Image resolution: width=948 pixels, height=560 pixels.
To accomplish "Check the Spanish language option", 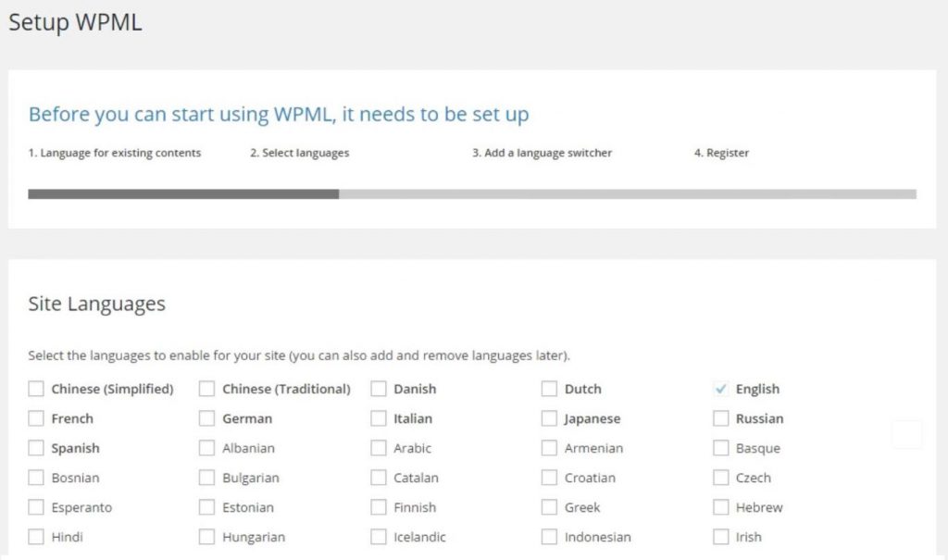I will pos(36,448).
